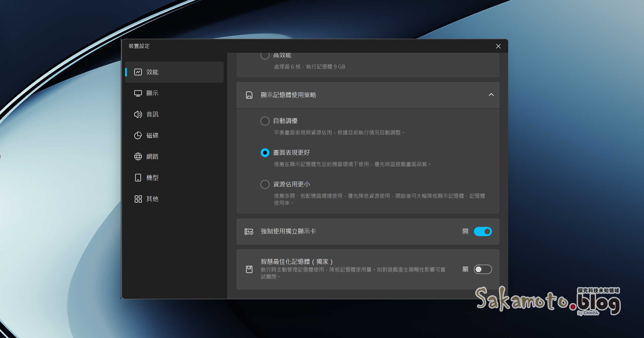Go to the 網路 settings tab
The image size is (644, 338).
[174, 156]
